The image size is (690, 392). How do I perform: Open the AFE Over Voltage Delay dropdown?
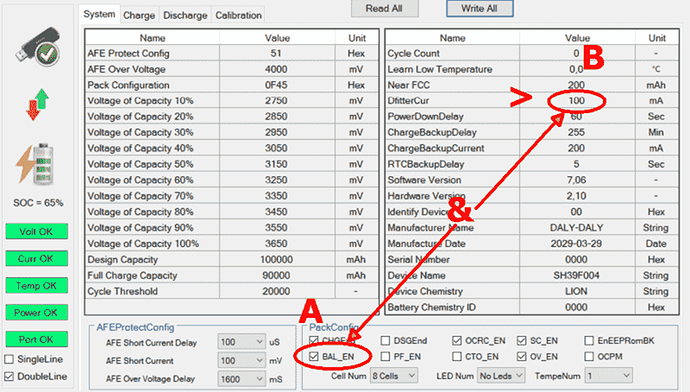click(242, 379)
